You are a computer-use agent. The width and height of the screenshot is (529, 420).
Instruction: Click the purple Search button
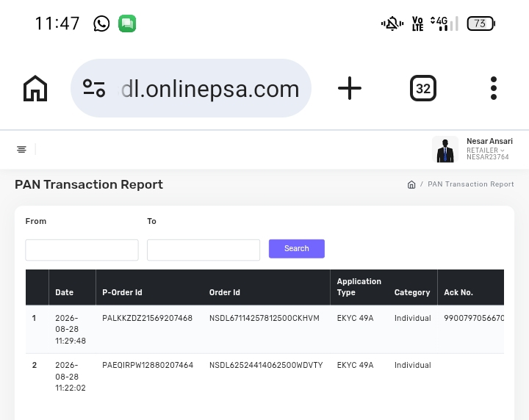[297, 249]
